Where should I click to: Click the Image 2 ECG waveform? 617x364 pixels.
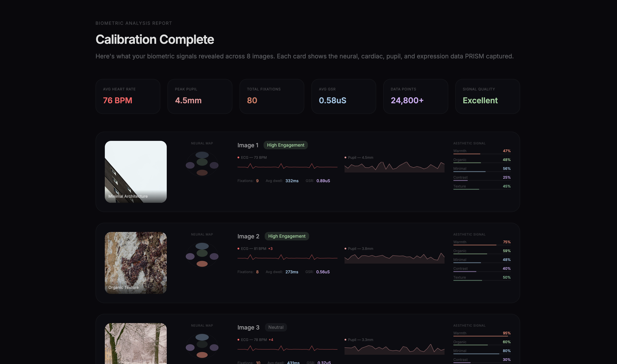click(287, 258)
